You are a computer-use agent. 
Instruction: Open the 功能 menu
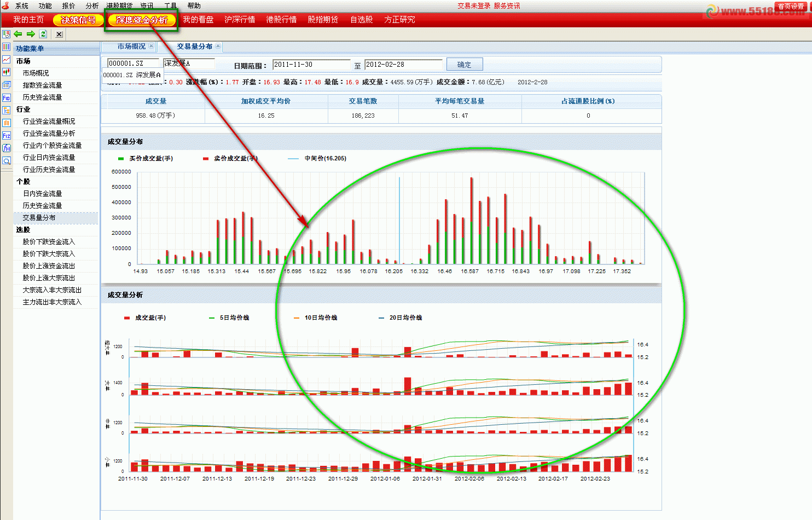tap(45, 5)
